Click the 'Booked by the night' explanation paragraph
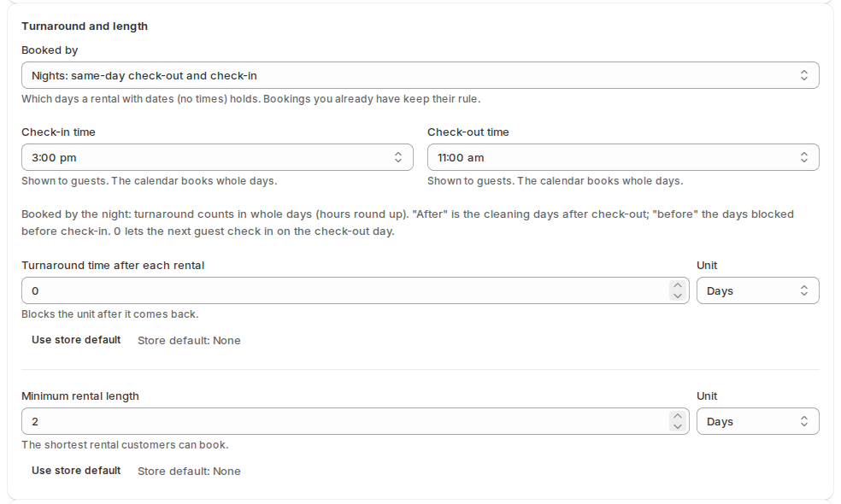 408,222
